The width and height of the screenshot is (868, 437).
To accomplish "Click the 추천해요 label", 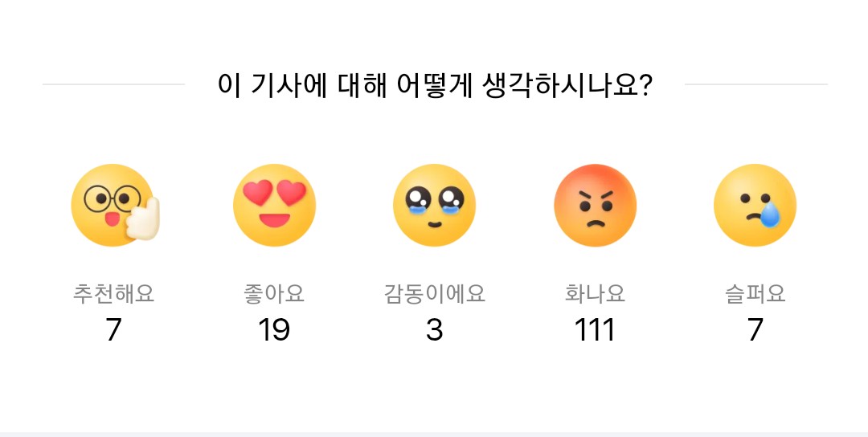I will click(113, 294).
